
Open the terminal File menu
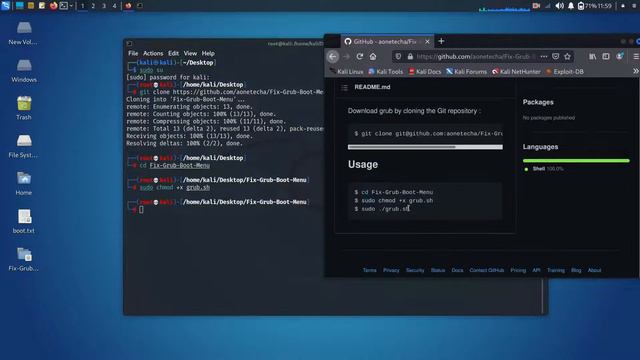(x=133, y=53)
